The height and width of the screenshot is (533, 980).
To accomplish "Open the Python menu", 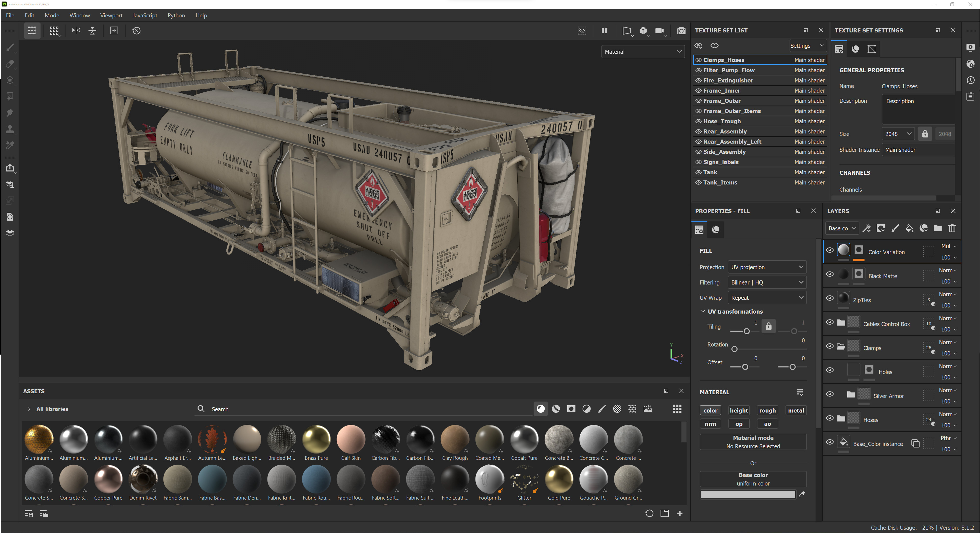I will [176, 15].
